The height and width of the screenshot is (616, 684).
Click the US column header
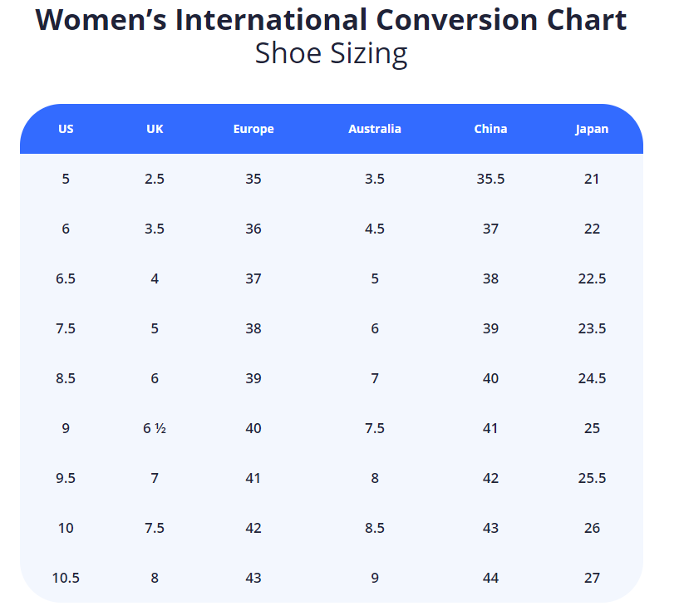(x=66, y=129)
